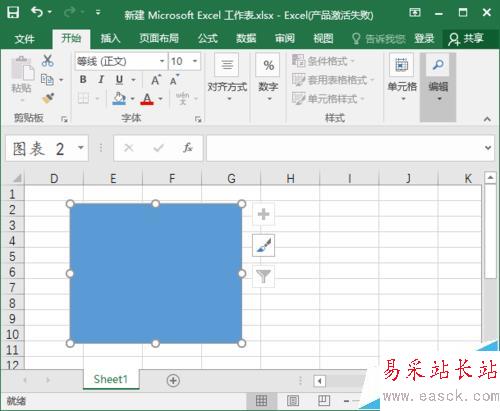Open the font size dropdown
500x411 pixels.
coord(195,61)
